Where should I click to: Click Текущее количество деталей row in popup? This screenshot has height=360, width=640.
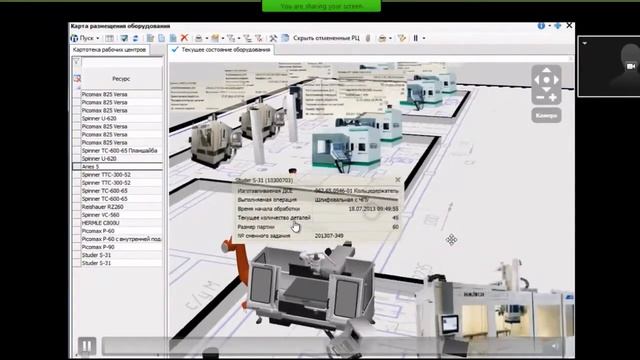coord(318,218)
